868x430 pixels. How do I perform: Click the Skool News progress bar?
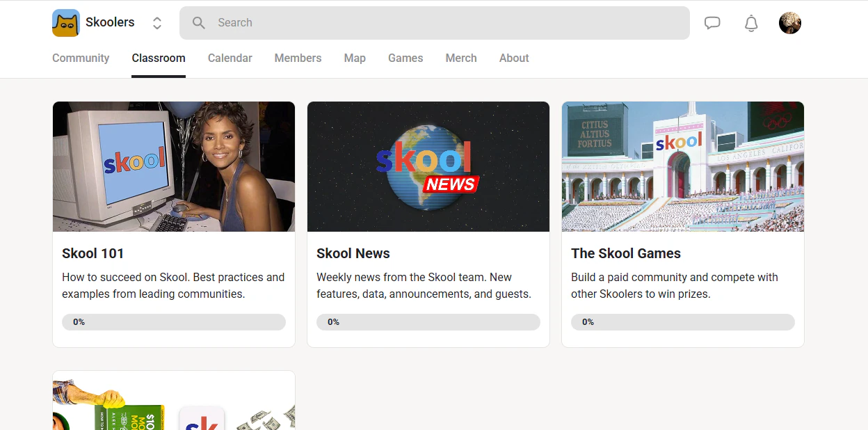[x=428, y=322]
